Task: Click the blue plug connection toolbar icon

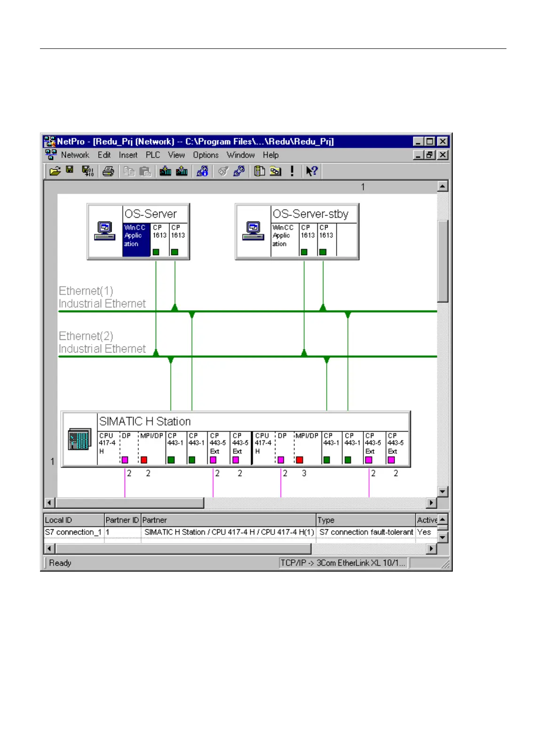Action: click(239, 171)
